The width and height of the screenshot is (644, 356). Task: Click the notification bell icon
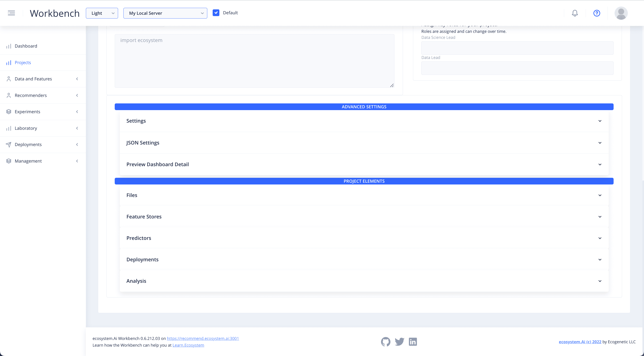(x=575, y=13)
